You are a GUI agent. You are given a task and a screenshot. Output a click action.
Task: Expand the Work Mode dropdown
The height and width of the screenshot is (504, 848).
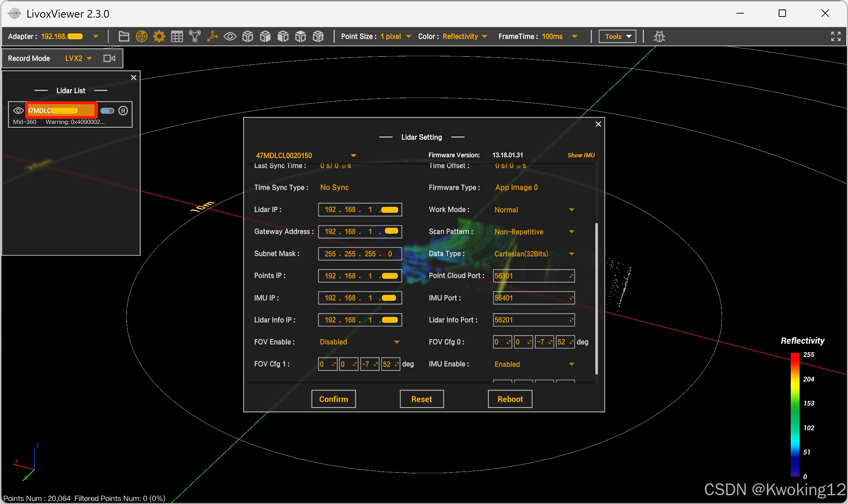click(x=571, y=210)
